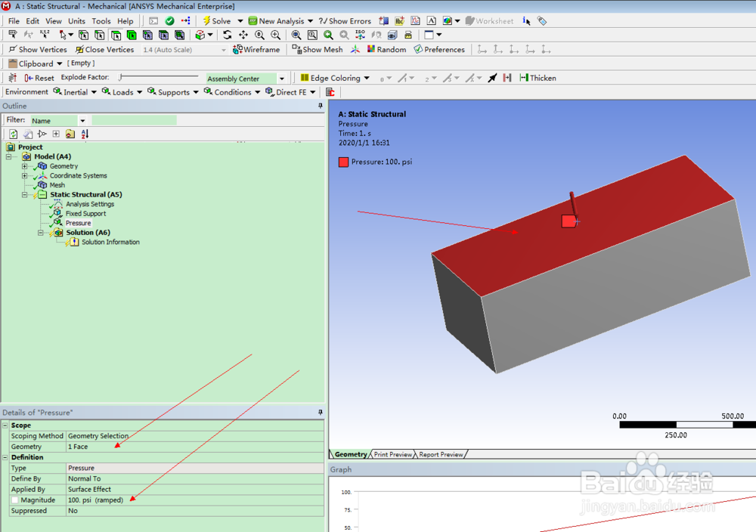The image size is (756, 532).
Task: Toggle the Magnitude parameter checkbox
Action: pyautogui.click(x=15, y=500)
